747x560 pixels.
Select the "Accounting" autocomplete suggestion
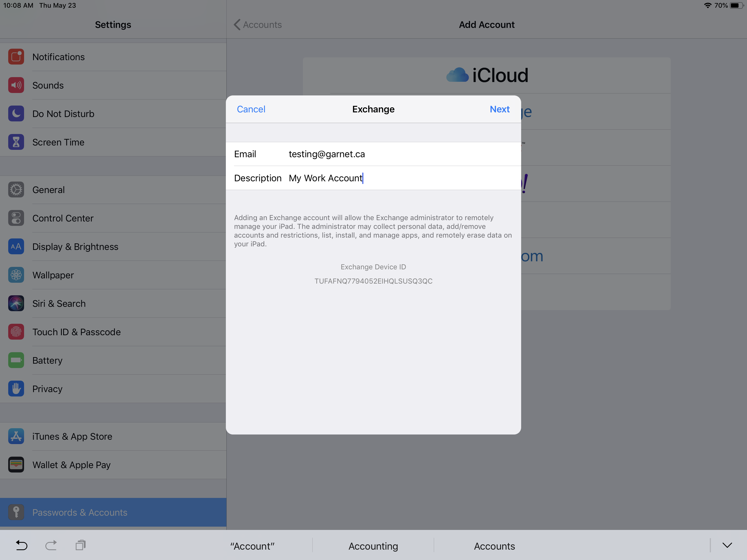click(373, 546)
